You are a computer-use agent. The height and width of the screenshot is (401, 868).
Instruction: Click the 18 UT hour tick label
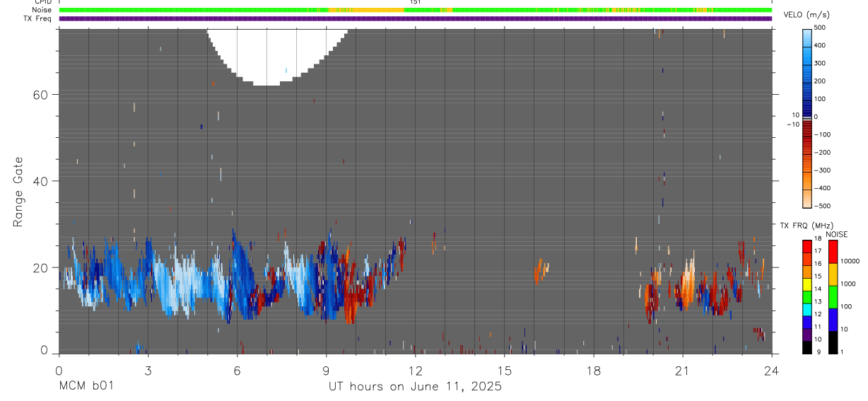point(594,370)
